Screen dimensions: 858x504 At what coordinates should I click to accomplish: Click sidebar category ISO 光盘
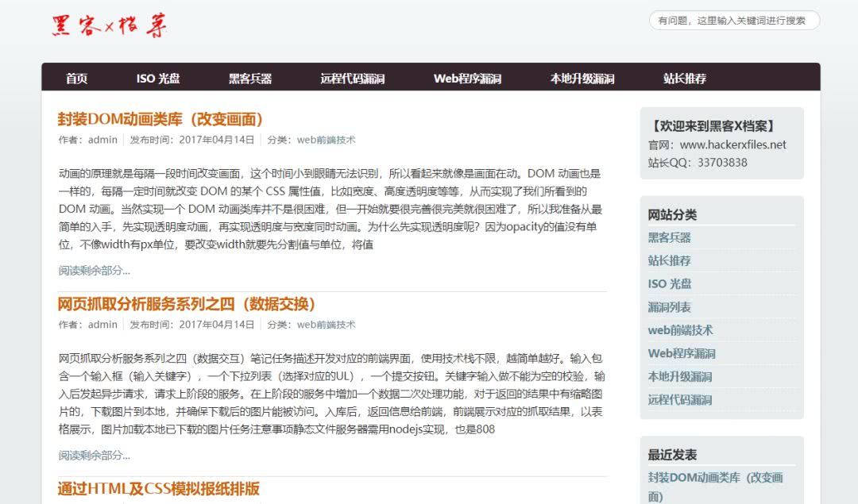pos(670,283)
